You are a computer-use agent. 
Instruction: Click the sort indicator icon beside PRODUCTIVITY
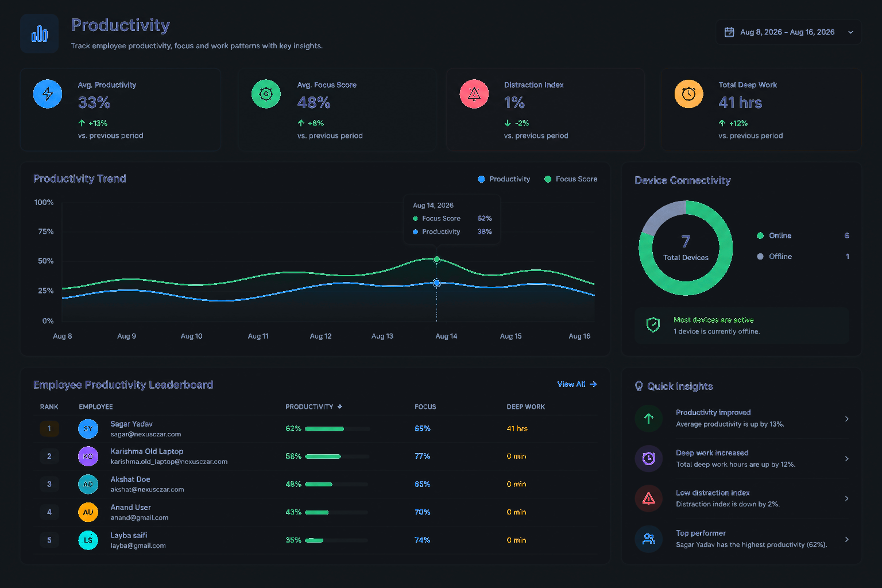340,407
